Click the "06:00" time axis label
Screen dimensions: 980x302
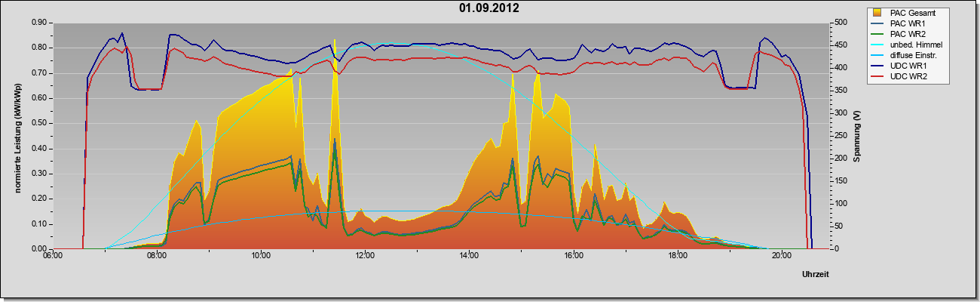click(53, 257)
